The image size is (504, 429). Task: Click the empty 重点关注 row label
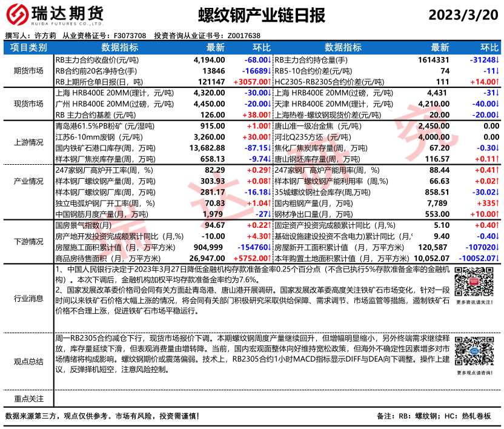[x=28, y=398]
